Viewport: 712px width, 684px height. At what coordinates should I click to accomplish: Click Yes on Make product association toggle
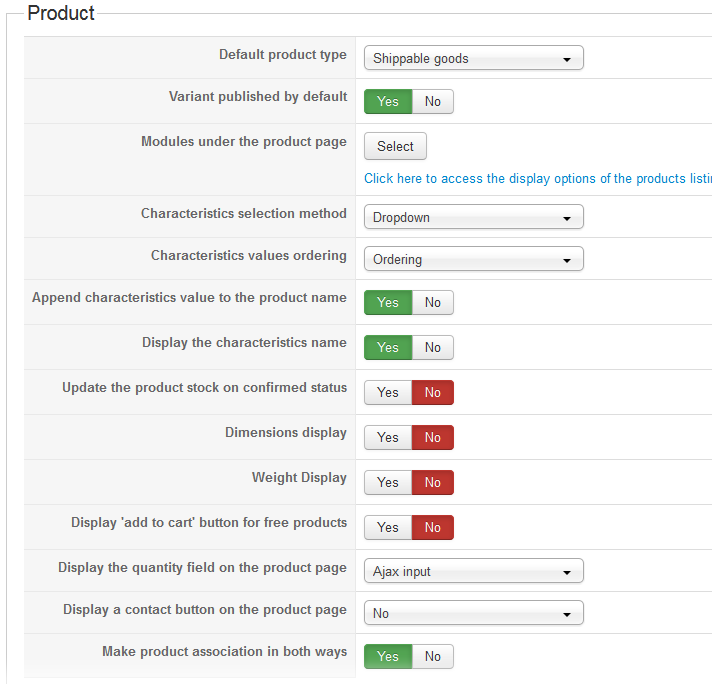(x=388, y=656)
